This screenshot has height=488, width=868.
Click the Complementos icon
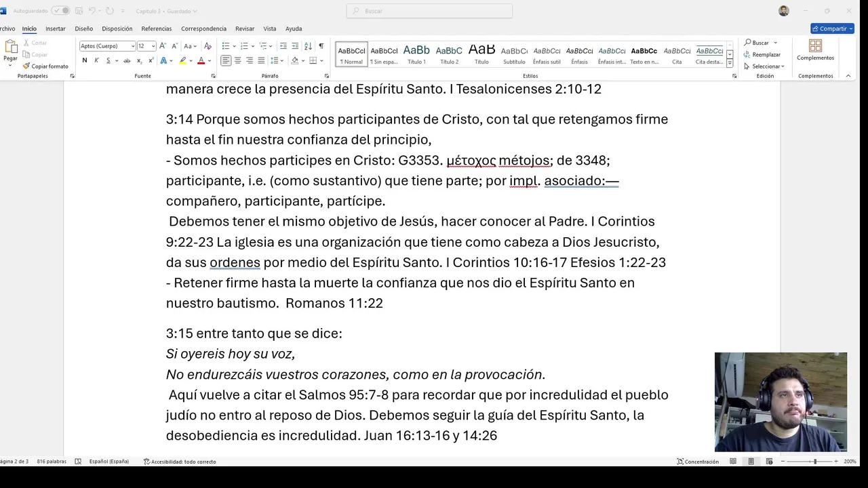(816, 50)
